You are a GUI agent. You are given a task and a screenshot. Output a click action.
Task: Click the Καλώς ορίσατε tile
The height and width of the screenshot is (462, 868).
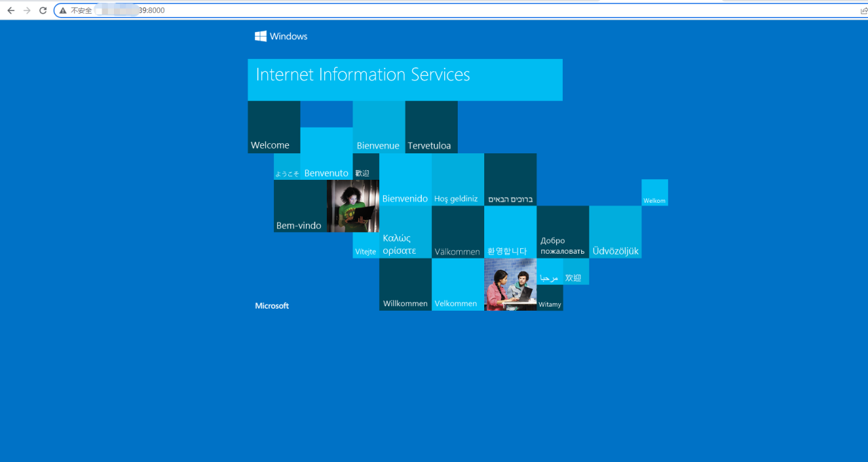[406, 232]
